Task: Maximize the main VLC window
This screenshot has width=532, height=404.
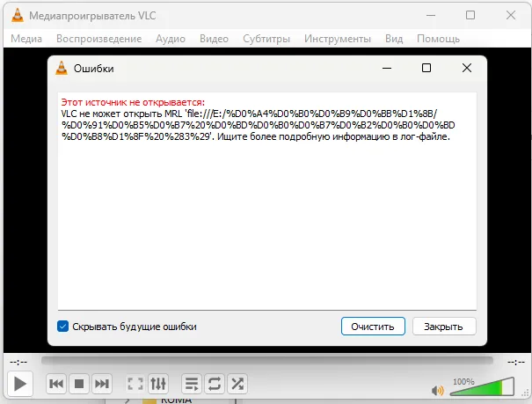Action: coord(470,15)
